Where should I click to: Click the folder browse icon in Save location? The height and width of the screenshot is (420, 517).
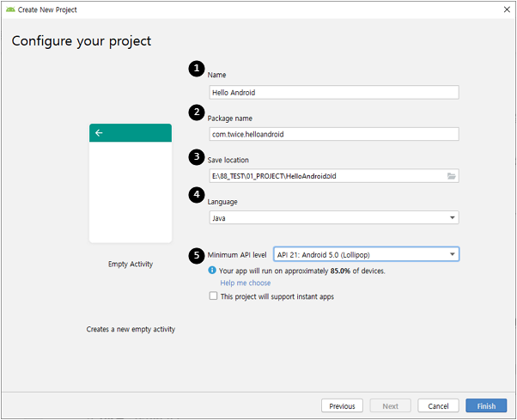click(x=451, y=176)
